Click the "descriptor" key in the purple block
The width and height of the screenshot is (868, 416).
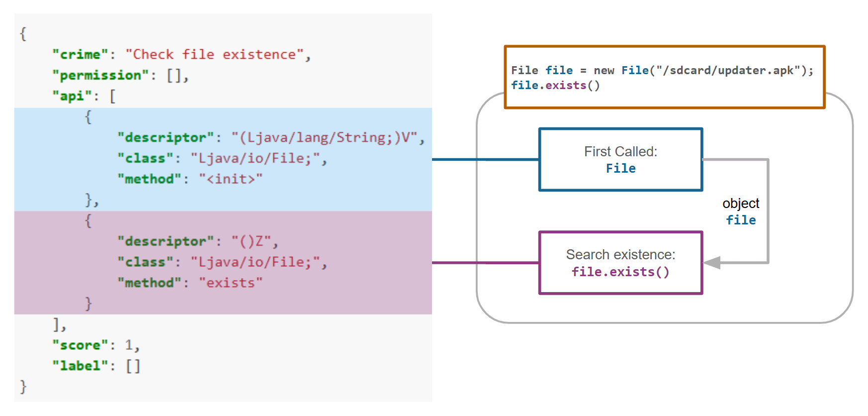click(x=166, y=241)
